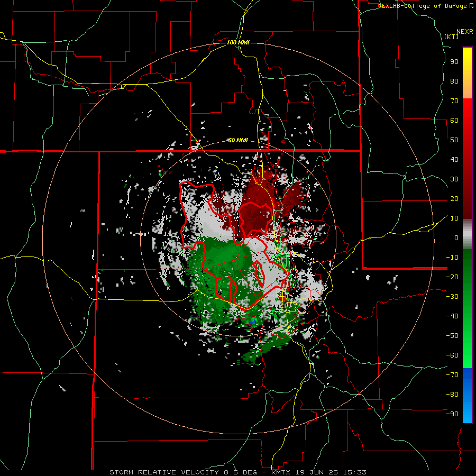Select the "-80" velocity scale value
Screen dimensions: 476x476
[452, 395]
